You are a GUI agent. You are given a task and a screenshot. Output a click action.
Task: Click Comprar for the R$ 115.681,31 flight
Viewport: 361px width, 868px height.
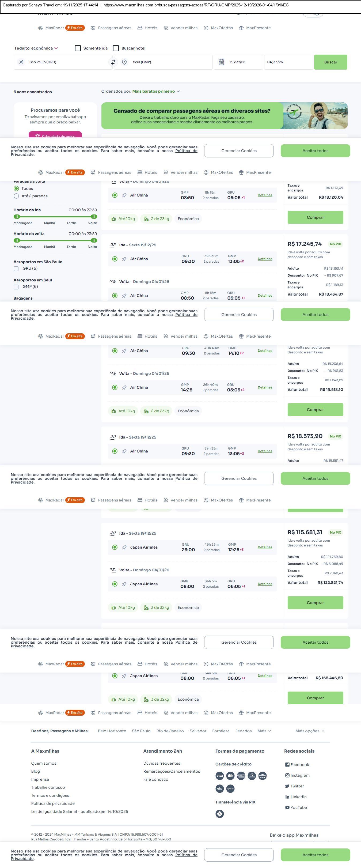(x=315, y=602)
